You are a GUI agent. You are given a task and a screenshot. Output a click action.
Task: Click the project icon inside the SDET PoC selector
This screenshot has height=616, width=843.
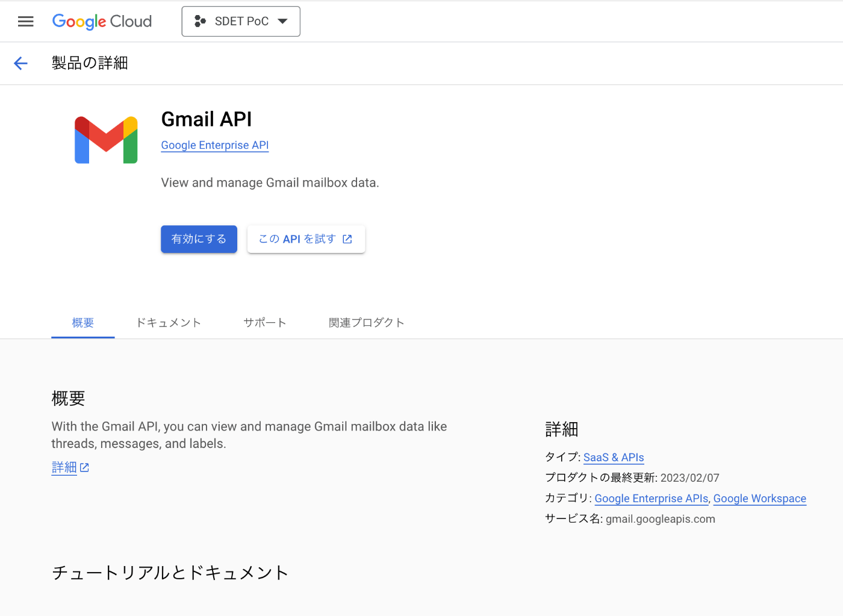coord(199,21)
